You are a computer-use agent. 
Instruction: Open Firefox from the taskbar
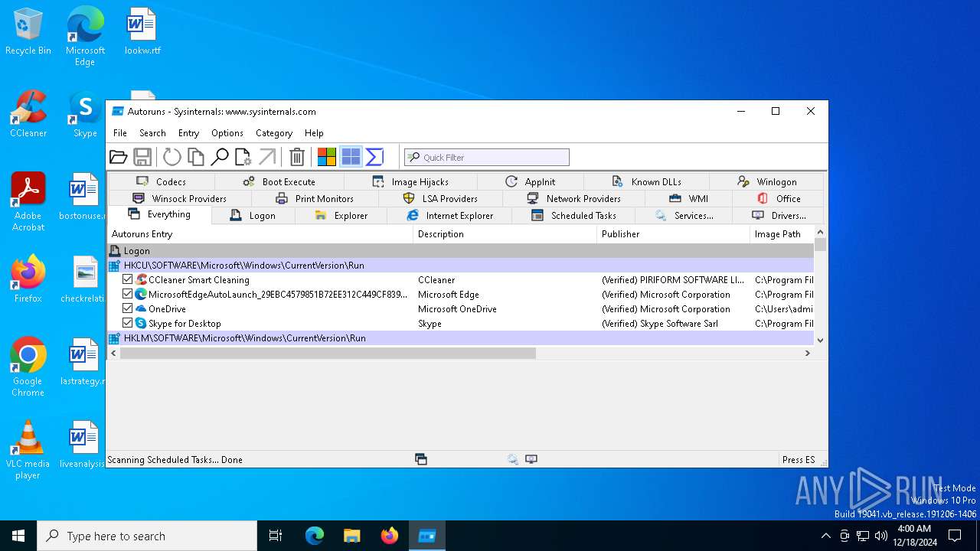tap(390, 536)
